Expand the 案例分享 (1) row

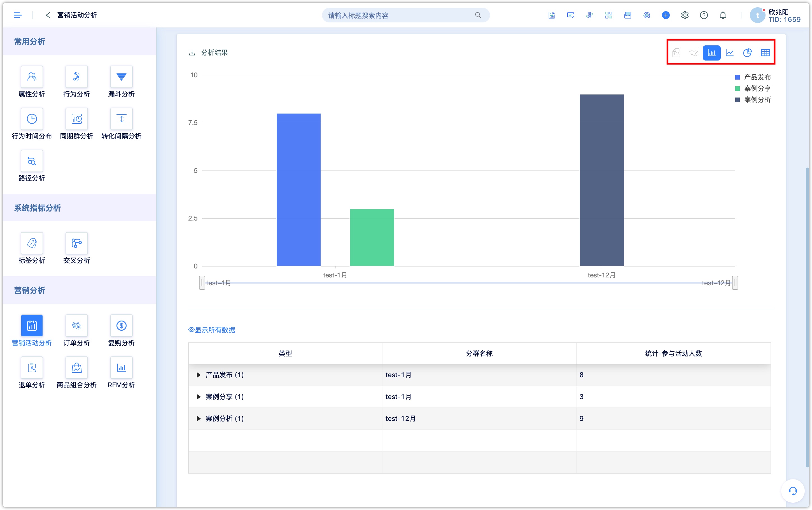click(199, 397)
